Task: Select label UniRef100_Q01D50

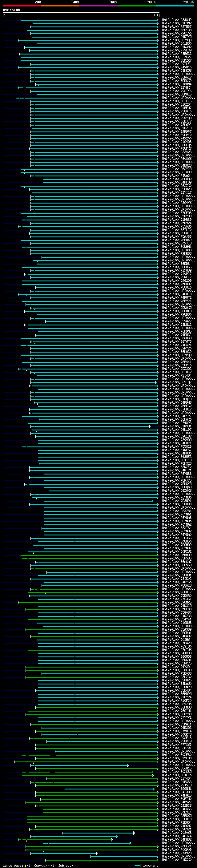Action: pos(176,43)
